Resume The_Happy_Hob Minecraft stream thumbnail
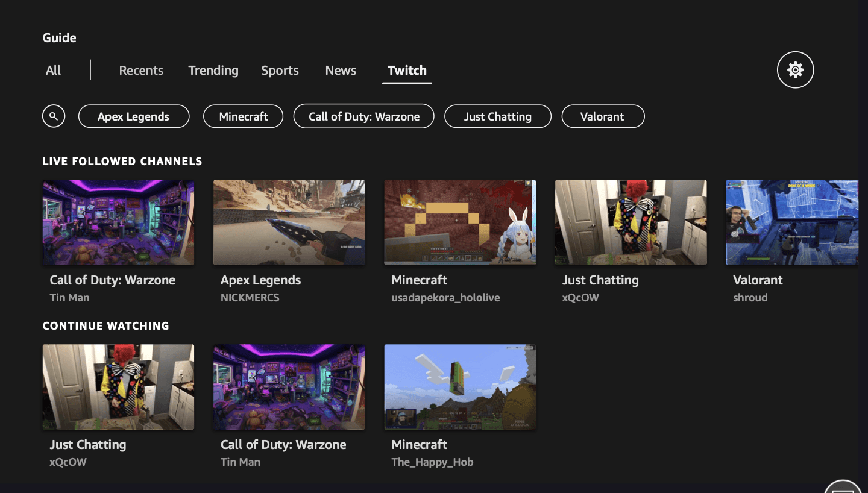The height and width of the screenshot is (493, 868). coord(460,387)
